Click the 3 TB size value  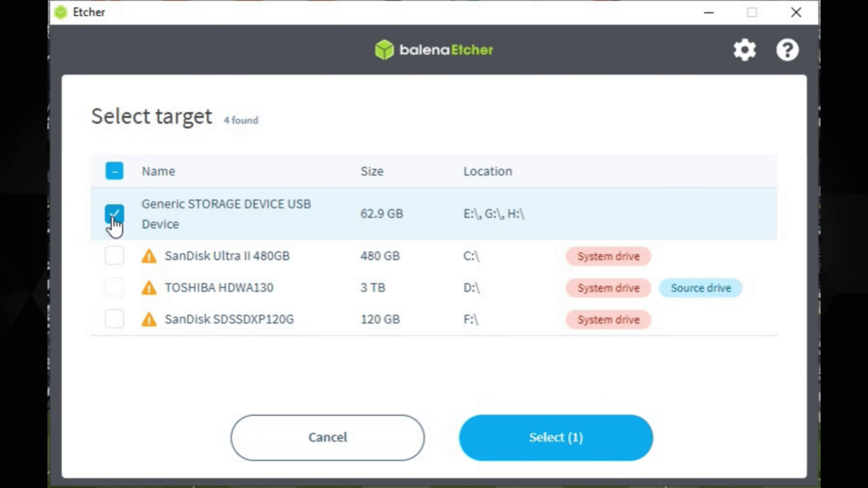(x=373, y=287)
